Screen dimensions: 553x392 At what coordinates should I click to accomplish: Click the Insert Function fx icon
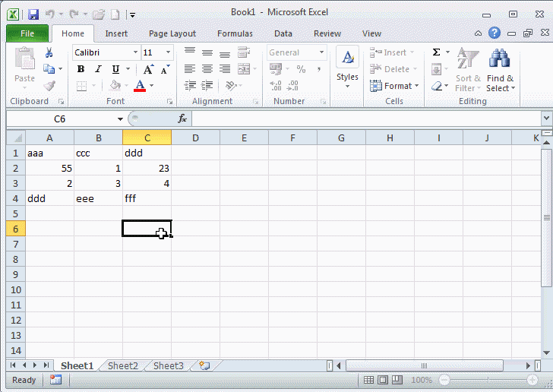pyautogui.click(x=182, y=119)
